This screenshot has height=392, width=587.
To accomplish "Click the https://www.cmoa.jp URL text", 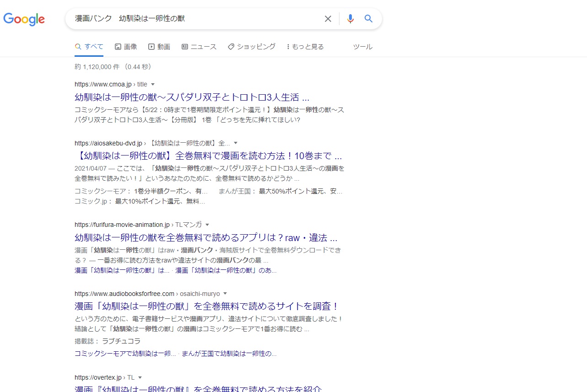I will pos(103,84).
